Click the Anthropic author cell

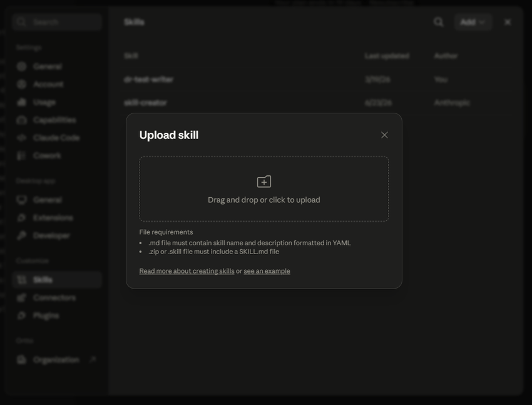[x=452, y=103]
